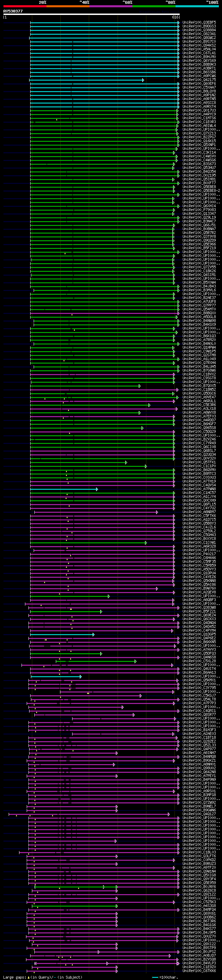The width and height of the screenshot is (222, 980).
Task: Click the short cyan alignment bar for A7PWN8
Action: point(64,489)
